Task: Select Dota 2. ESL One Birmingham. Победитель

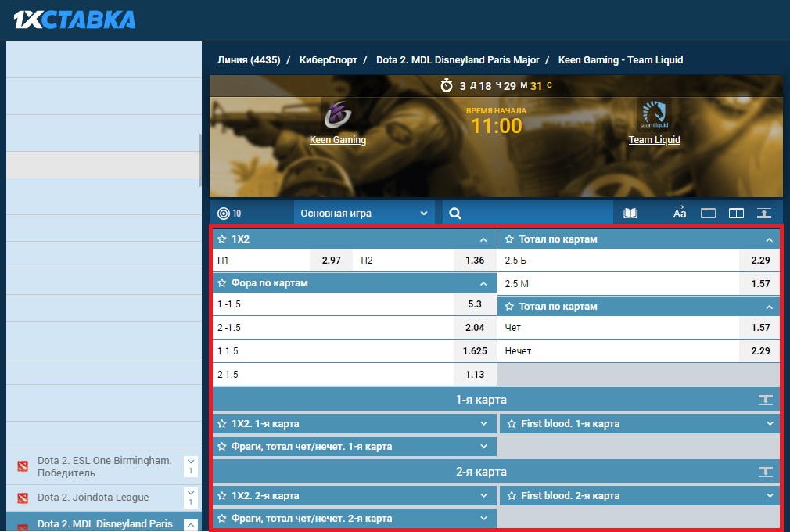Action: [104, 466]
